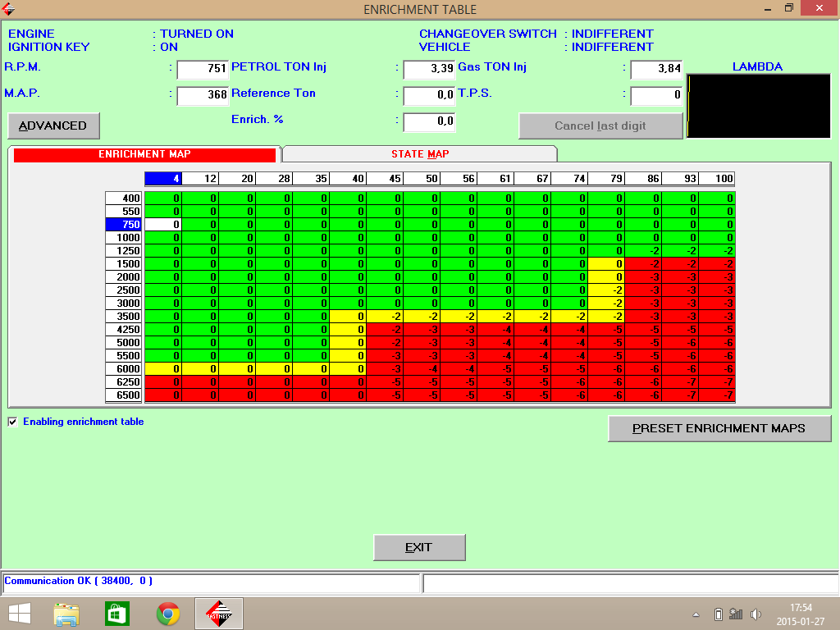The image size is (840, 630).
Task: Select column header 4
Action: point(163,178)
